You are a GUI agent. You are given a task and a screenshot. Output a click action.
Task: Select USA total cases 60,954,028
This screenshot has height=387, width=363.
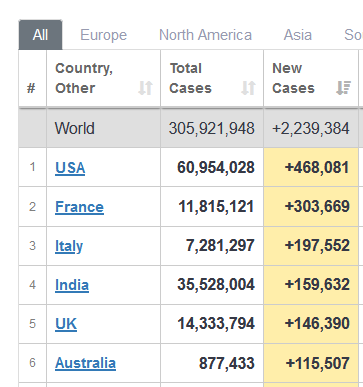(216, 167)
